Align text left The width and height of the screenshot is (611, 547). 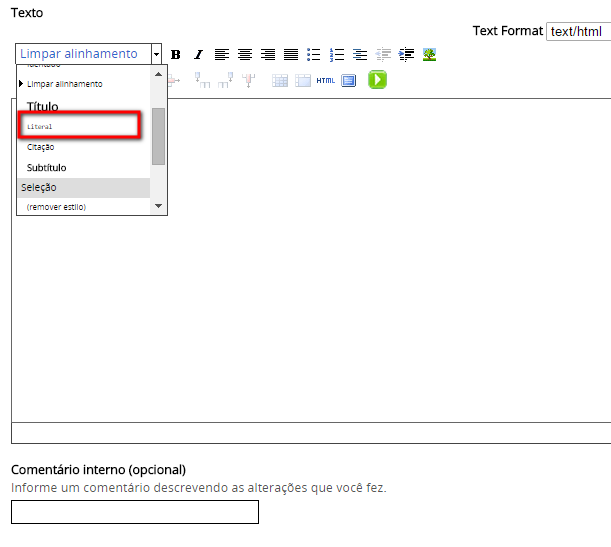pyautogui.click(x=222, y=55)
